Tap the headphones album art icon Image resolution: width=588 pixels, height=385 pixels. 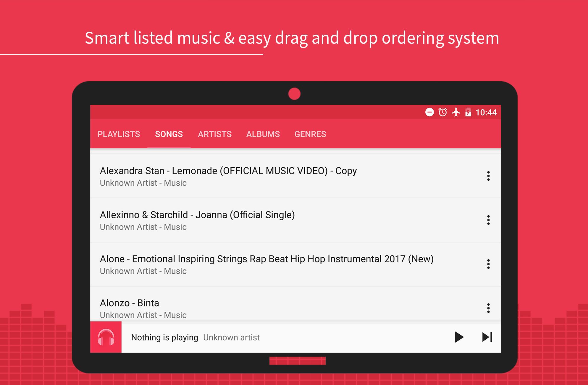pos(106,337)
